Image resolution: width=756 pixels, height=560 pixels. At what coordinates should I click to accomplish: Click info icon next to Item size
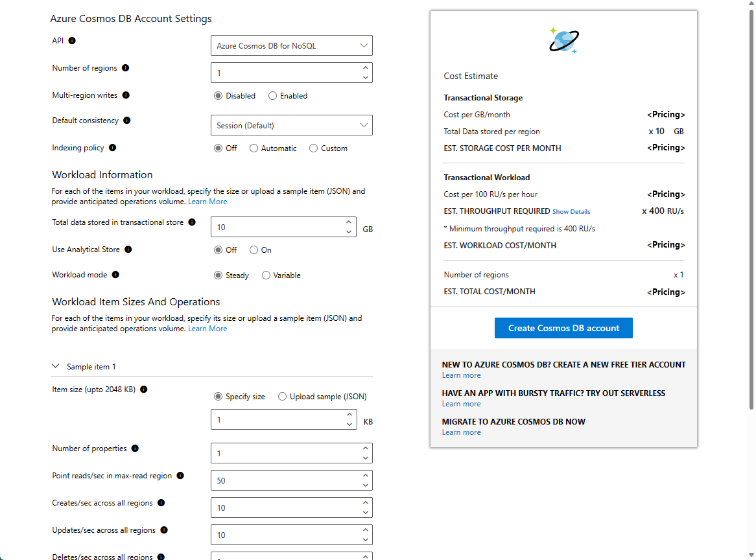144,390
